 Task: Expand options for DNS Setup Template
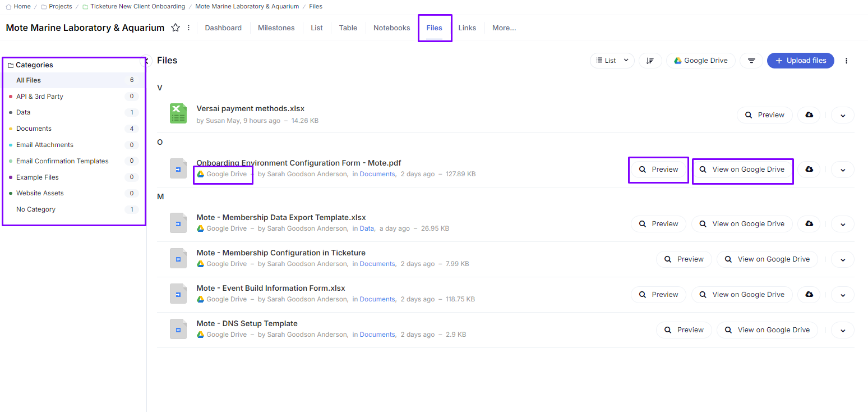pyautogui.click(x=843, y=330)
